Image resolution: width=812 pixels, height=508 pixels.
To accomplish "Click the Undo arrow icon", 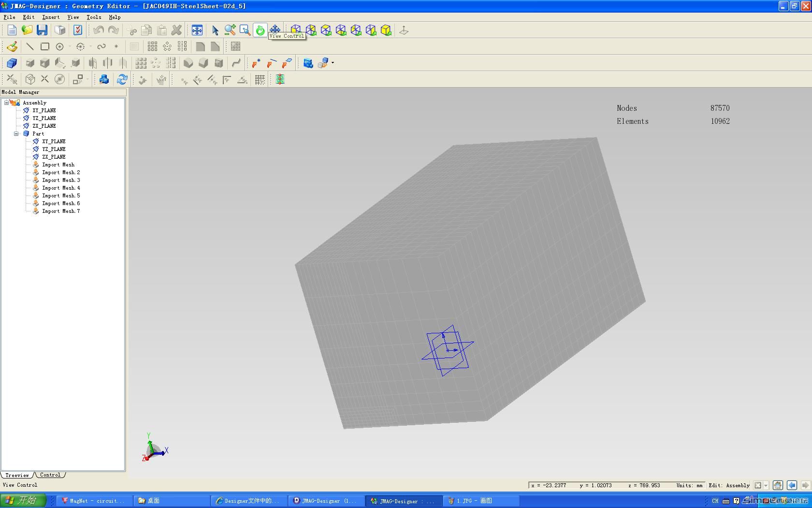I will [99, 30].
